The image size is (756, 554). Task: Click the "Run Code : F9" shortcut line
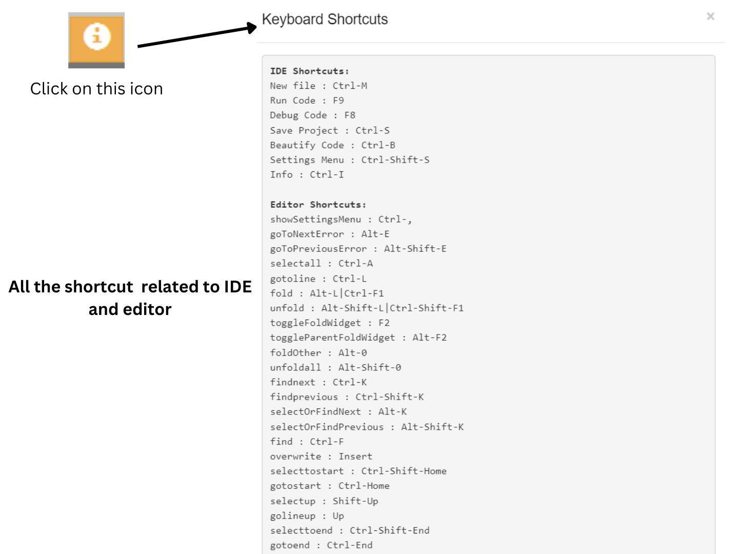click(x=308, y=100)
